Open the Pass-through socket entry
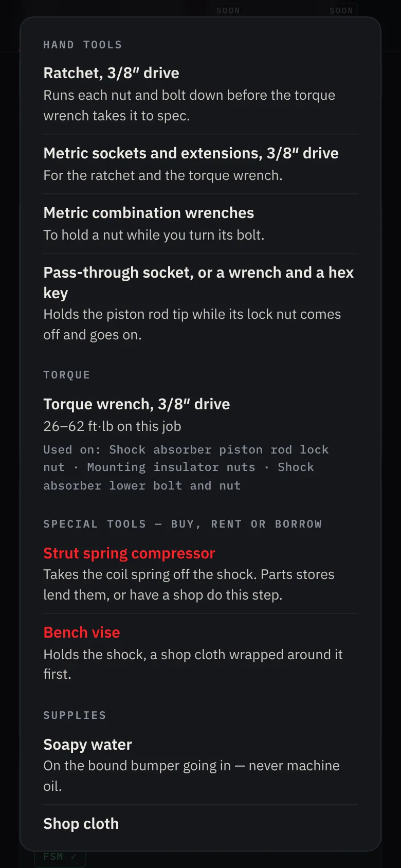This screenshot has height=868, width=401. (x=200, y=303)
